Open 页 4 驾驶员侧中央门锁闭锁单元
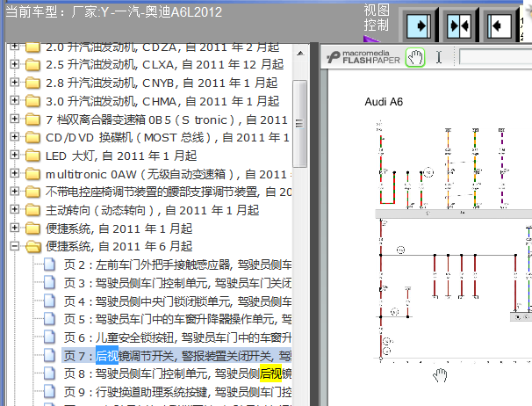This screenshot has width=532, height=406. click(177, 301)
